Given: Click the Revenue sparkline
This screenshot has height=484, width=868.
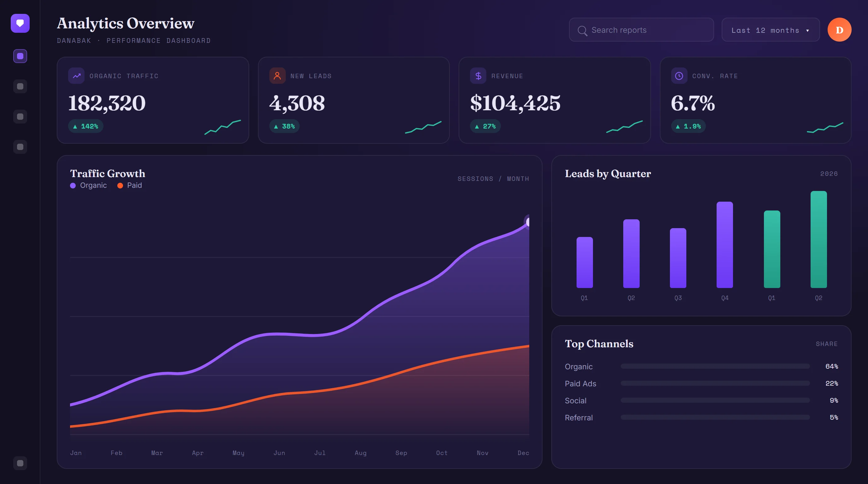Looking at the screenshot, I should [625, 127].
